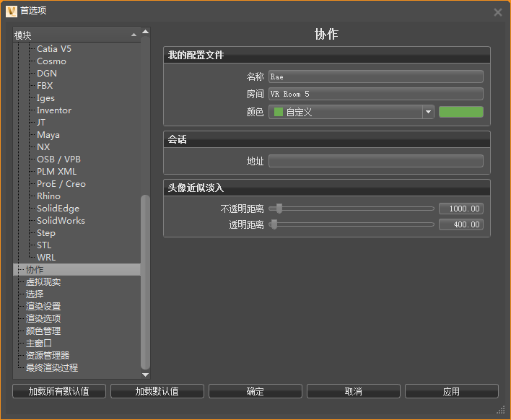The width and height of the screenshot is (511, 420).
Task: Select NX in the module list
Action: pos(43,147)
